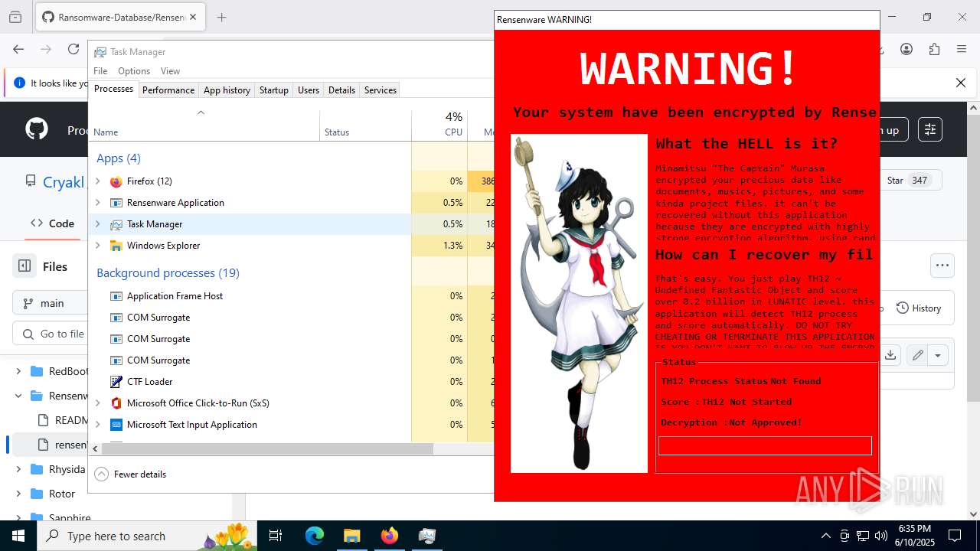Click the Captain Murasa character image
Viewport: 980px width, 551px height.
(579, 303)
